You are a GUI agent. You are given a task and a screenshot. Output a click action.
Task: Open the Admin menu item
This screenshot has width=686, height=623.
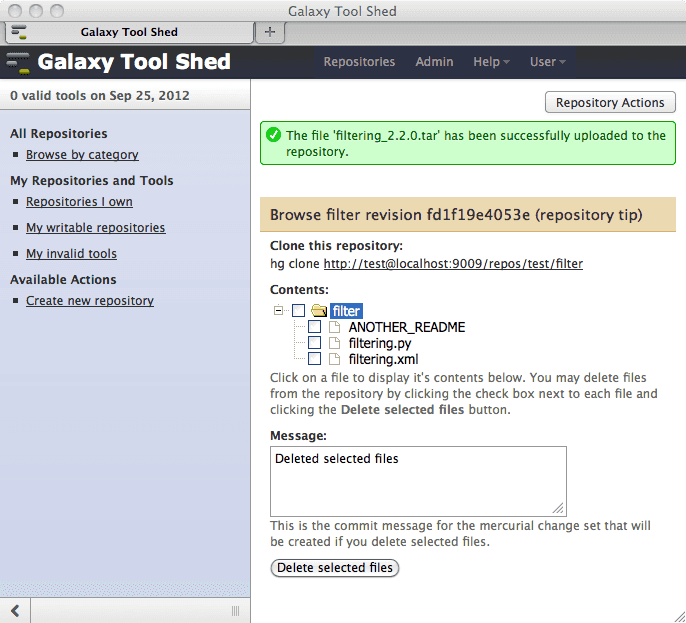coord(434,62)
